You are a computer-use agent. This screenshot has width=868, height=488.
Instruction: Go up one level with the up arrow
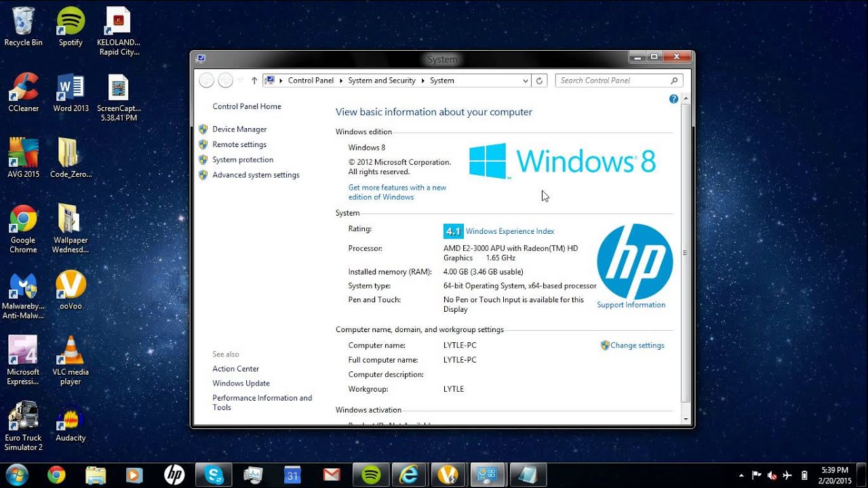254,81
